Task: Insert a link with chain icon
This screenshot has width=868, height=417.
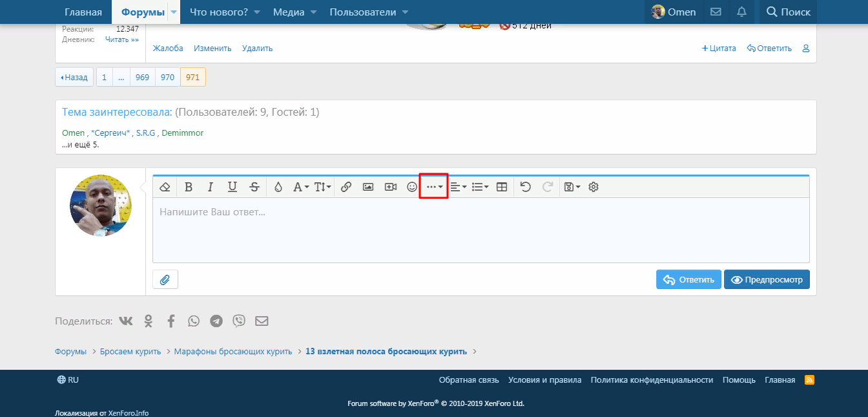Action: point(346,187)
